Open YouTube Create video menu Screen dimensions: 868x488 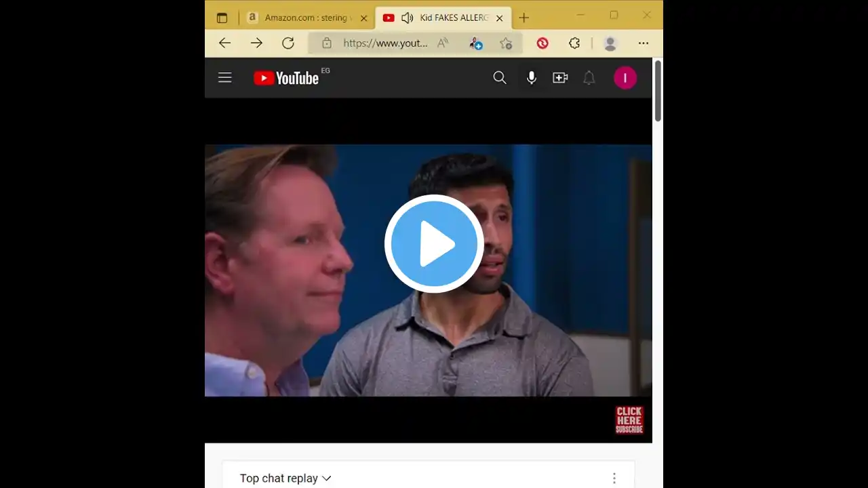pos(560,78)
